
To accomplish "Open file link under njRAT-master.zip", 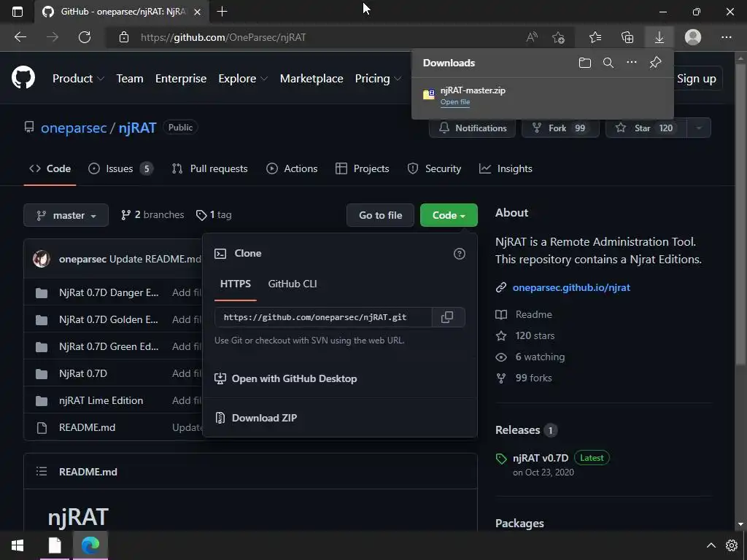I will (455, 102).
